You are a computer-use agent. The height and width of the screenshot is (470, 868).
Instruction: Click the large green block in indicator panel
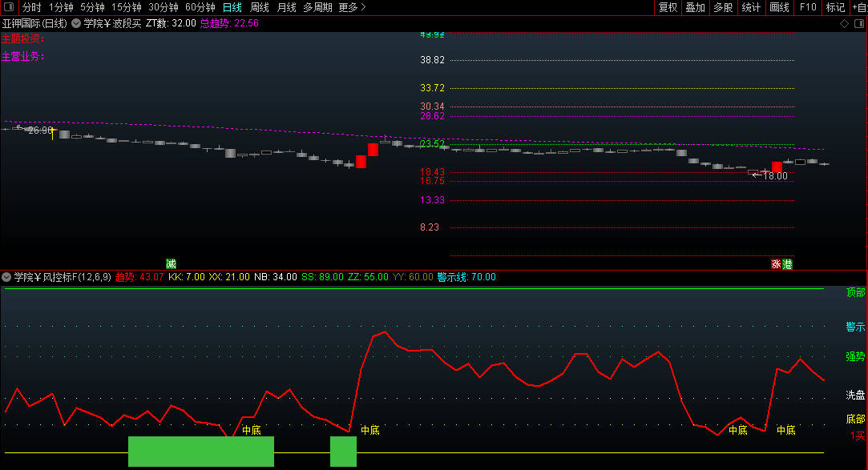tap(200, 451)
